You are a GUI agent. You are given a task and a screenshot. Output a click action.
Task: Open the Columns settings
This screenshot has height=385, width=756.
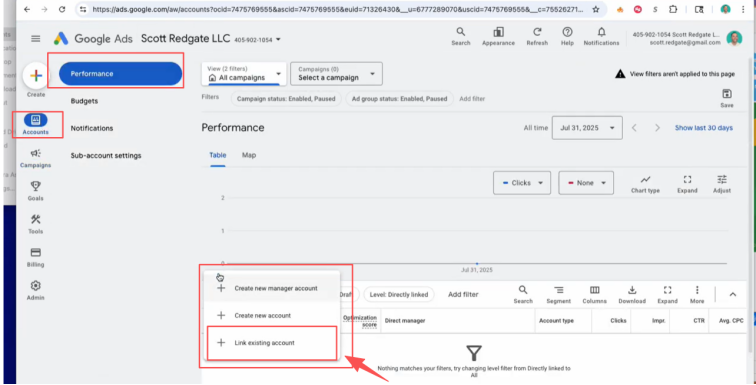[x=594, y=294]
